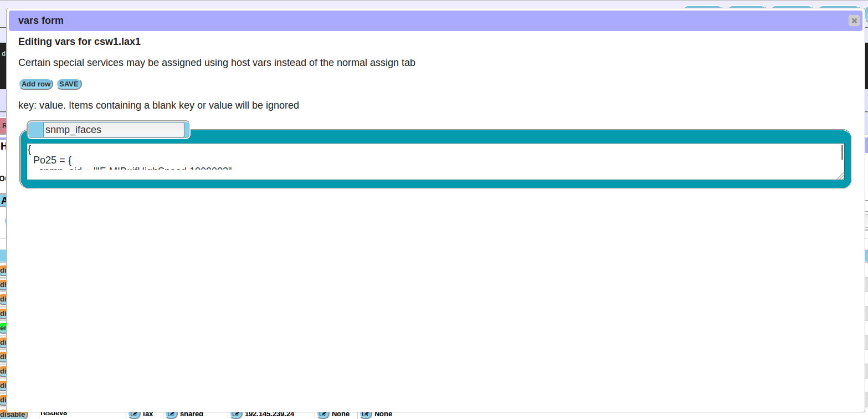
Task: Click the edit icon beside first 'None'
Action: [x=323, y=414]
